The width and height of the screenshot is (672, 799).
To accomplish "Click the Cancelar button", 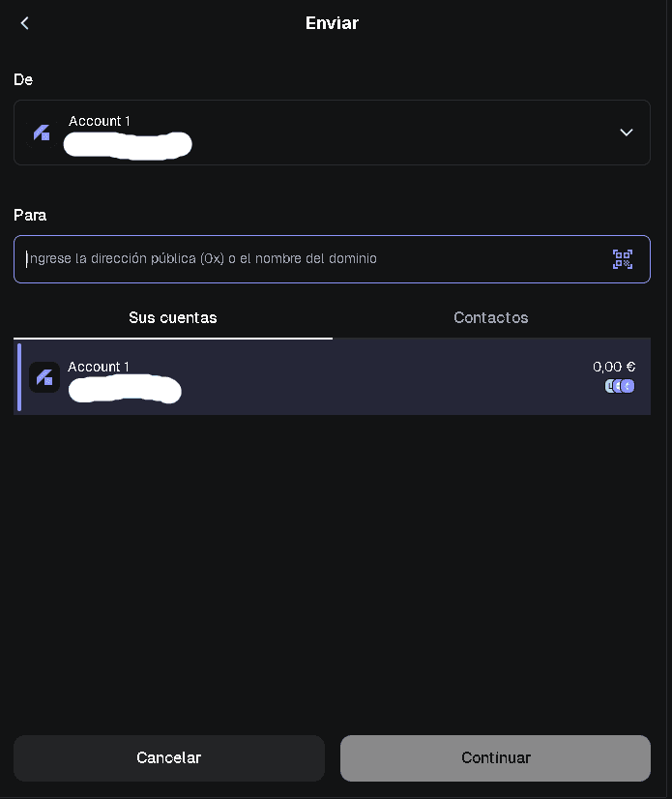I will [168, 757].
